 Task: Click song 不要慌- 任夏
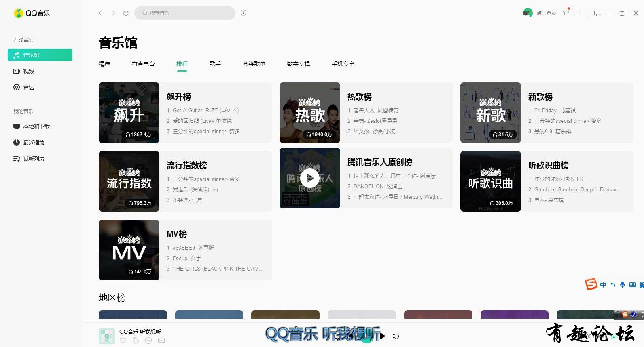pyautogui.click(x=188, y=200)
